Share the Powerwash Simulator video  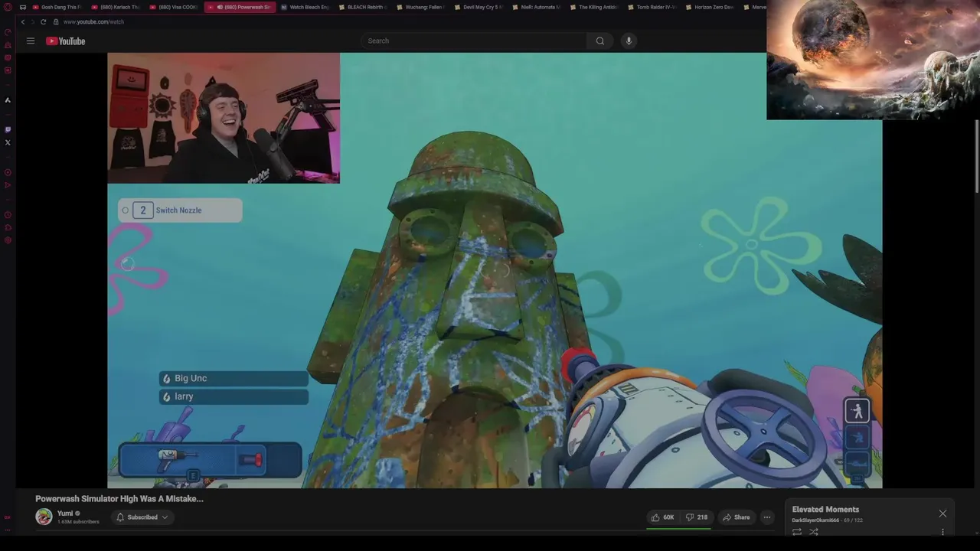(737, 517)
